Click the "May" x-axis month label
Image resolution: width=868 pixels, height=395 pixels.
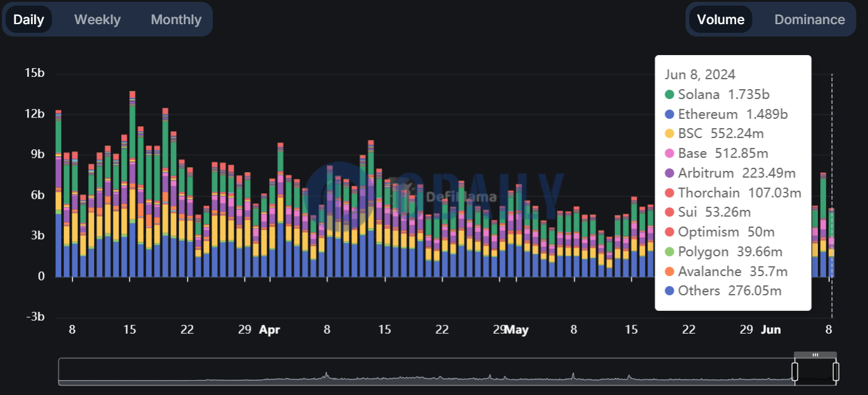pos(517,330)
